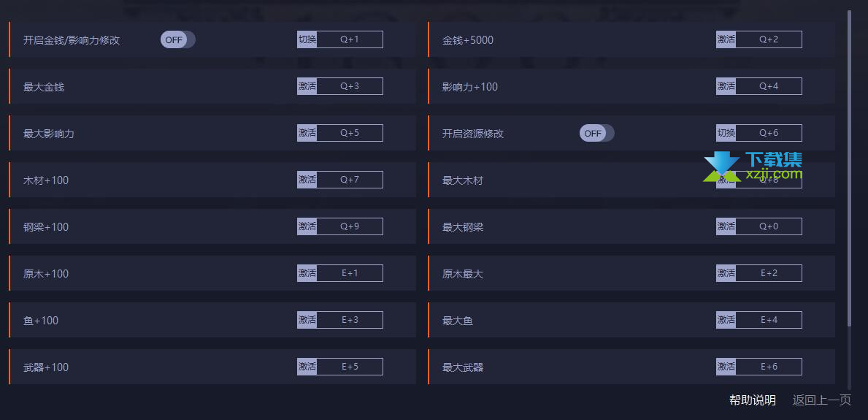Enable the 开启资源修改 OFF switch

pyautogui.click(x=596, y=133)
